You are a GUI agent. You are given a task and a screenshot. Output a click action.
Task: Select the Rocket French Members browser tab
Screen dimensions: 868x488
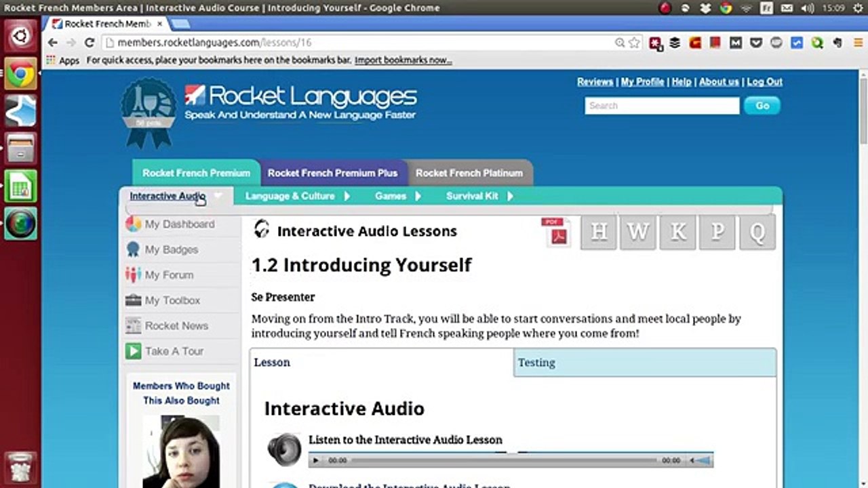pyautogui.click(x=107, y=24)
